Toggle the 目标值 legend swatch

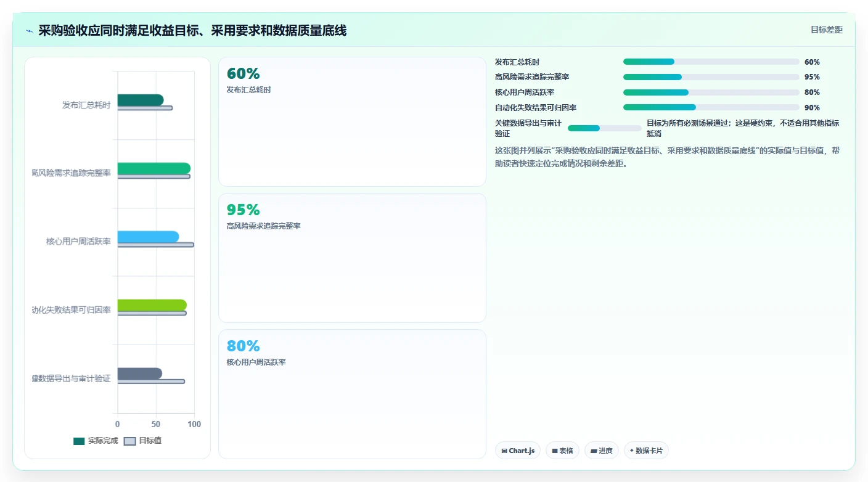click(x=129, y=441)
